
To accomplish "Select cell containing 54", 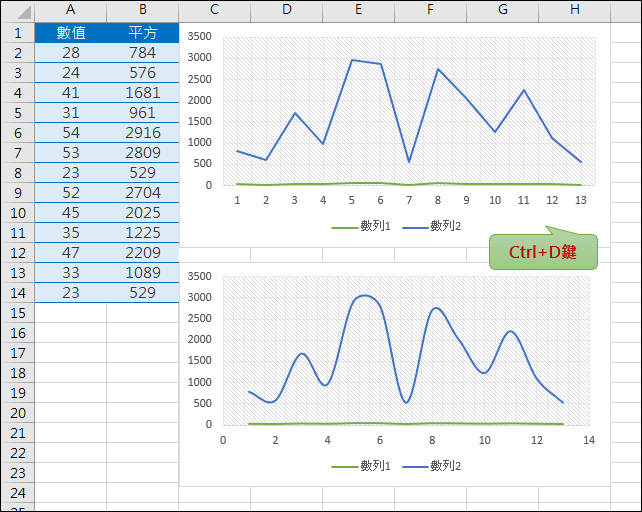I will point(70,133).
